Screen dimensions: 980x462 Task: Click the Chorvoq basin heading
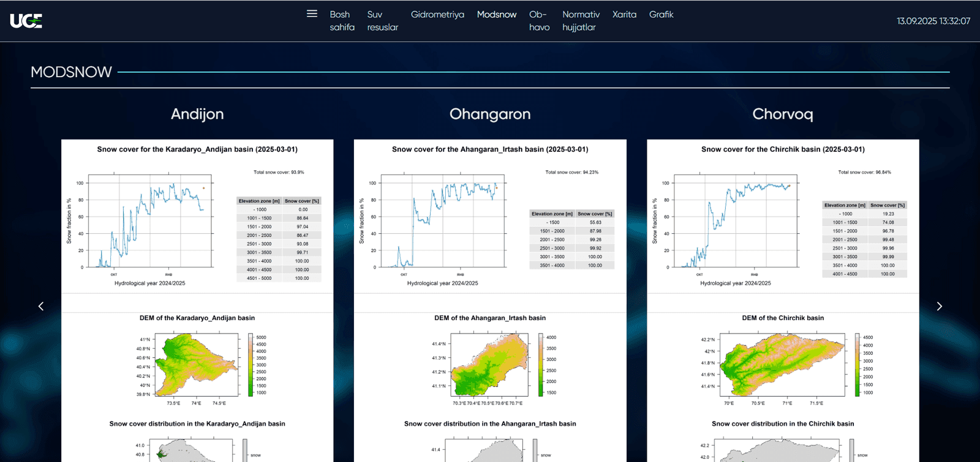[x=783, y=114]
